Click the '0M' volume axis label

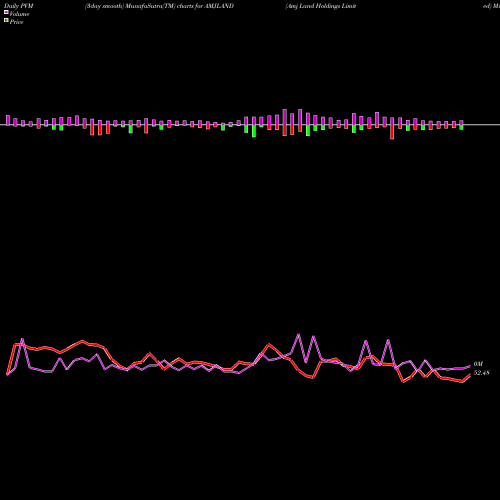point(478,364)
